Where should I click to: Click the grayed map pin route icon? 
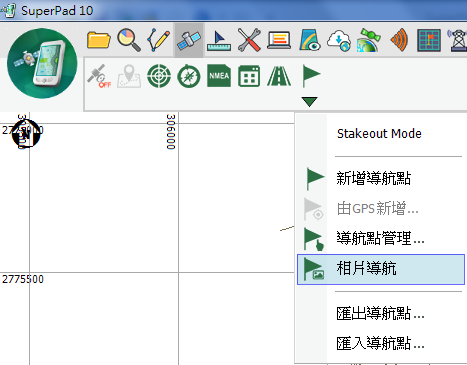click(x=129, y=76)
